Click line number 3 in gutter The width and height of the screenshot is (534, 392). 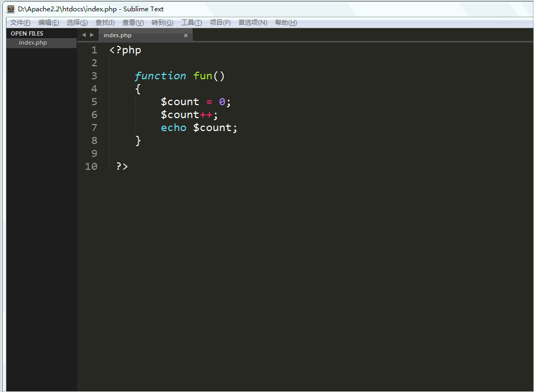tap(94, 75)
